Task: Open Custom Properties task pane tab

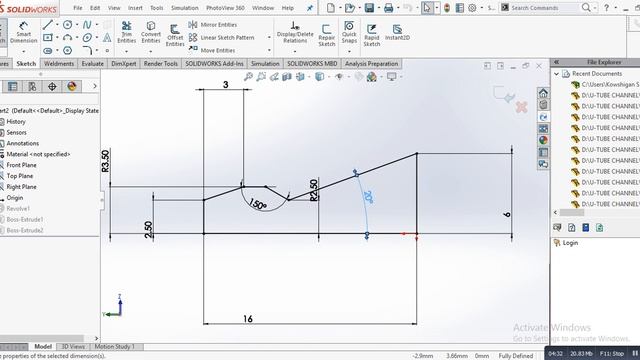Action: (x=543, y=152)
